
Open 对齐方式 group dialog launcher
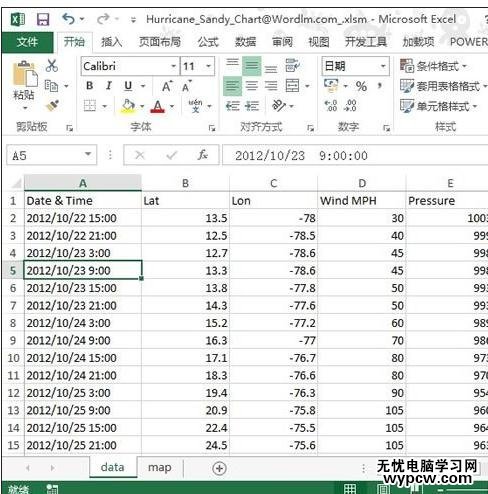310,128
